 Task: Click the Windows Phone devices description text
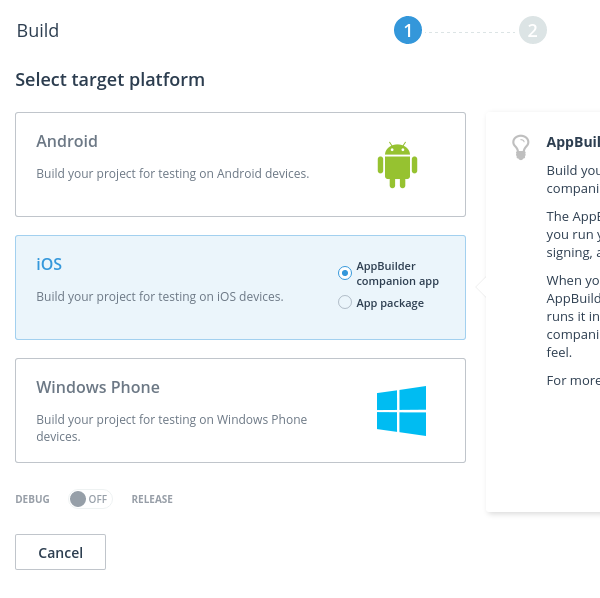171,428
